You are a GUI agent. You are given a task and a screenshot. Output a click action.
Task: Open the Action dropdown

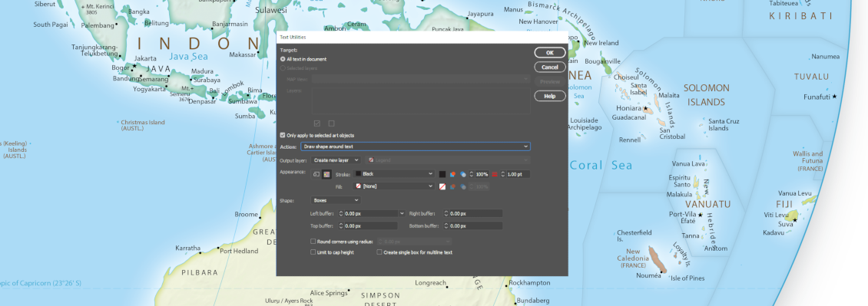point(416,146)
